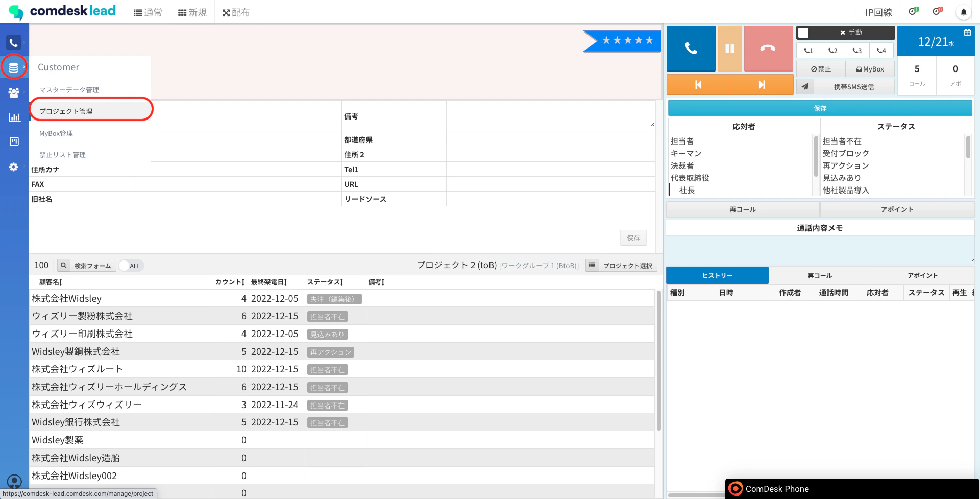The width and height of the screenshot is (980, 499).
Task: Sort by 備考 column header in list
Action: coord(376,282)
